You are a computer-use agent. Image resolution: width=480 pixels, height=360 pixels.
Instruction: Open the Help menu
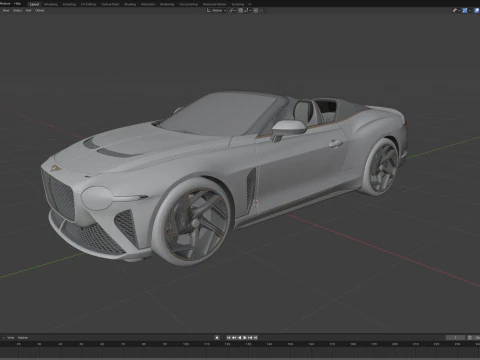click(17, 4)
